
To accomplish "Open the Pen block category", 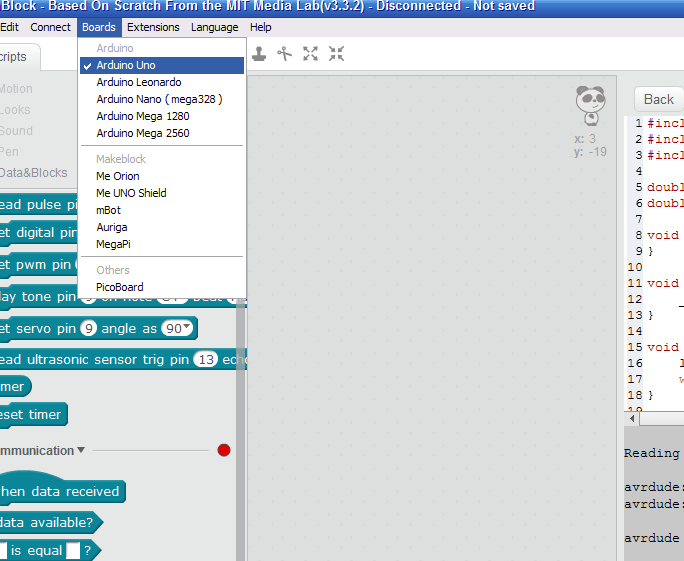I will 9,152.
